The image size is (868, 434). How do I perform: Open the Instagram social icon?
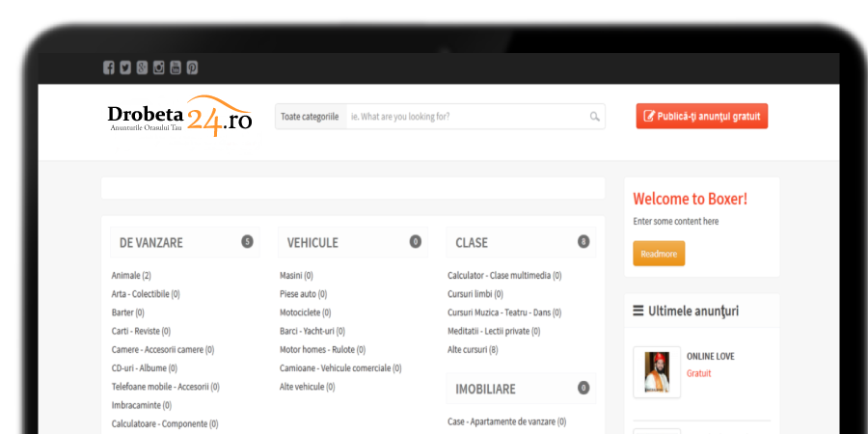[x=158, y=68]
